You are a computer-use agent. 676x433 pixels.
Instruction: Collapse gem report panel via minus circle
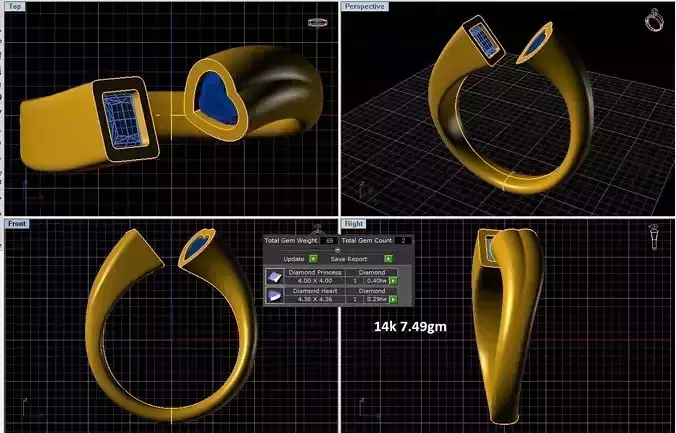[338, 250]
